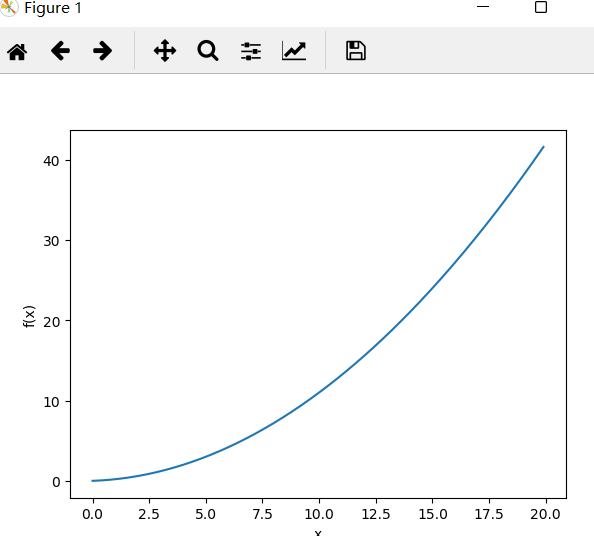Click the y-axis tick label 30
594x536 pixels.
pos(52,241)
